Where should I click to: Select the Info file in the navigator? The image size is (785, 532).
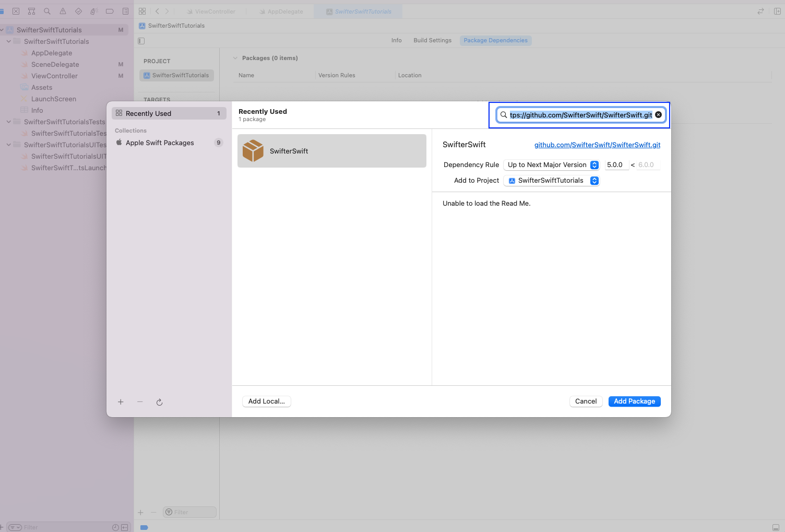point(37,111)
